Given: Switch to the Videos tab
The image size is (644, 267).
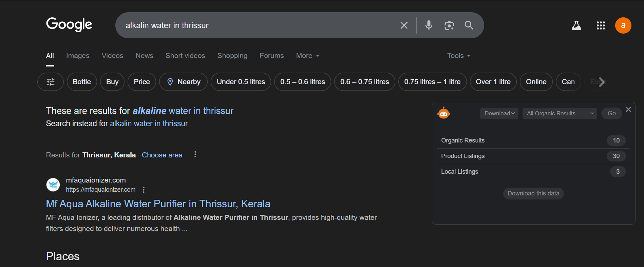Looking at the screenshot, I should (112, 56).
